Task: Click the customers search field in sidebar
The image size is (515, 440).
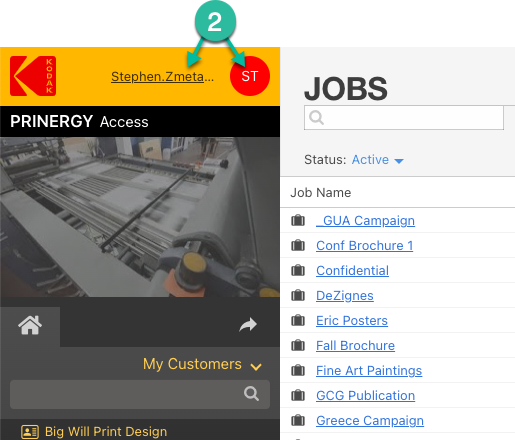Action: pyautogui.click(x=140, y=394)
